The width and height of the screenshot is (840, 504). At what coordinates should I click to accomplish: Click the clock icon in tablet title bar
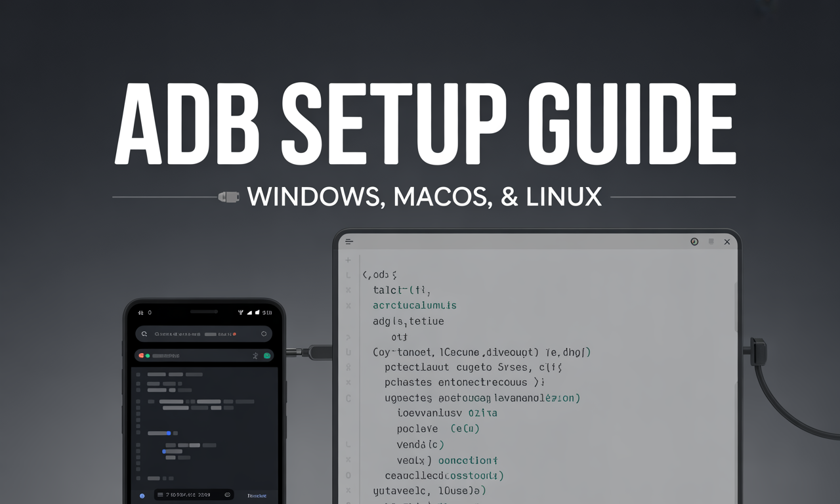coord(694,241)
